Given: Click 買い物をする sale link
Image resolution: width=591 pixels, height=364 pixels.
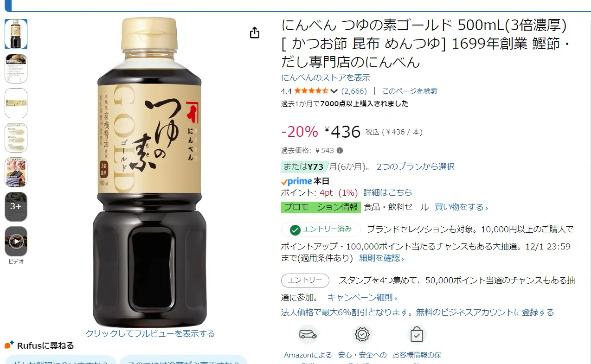Looking at the screenshot, I should point(461,207).
